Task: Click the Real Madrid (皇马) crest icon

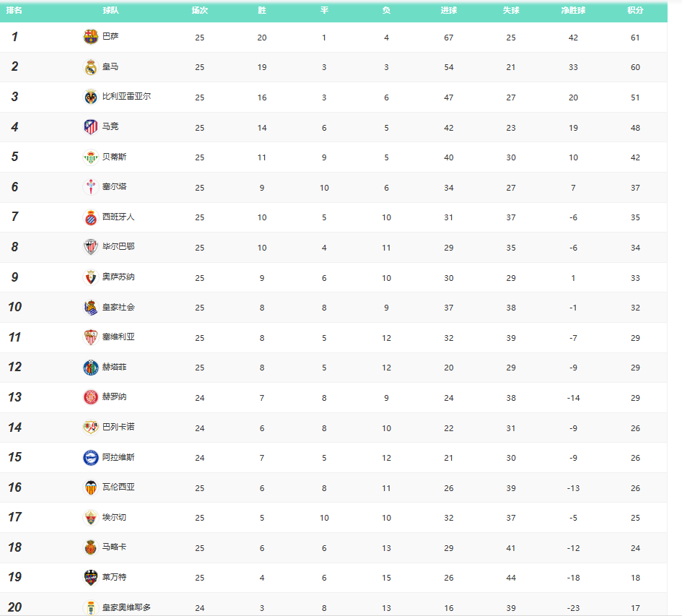Action: pyautogui.click(x=90, y=67)
